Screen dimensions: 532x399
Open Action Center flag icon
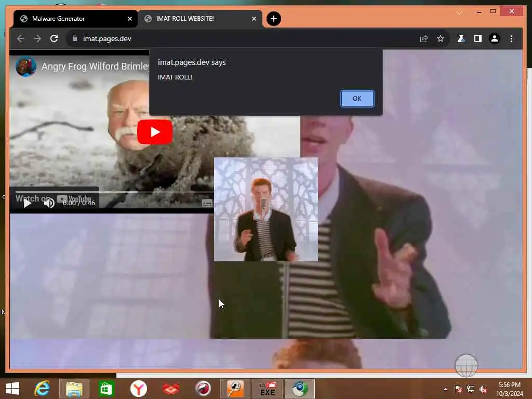point(458,389)
